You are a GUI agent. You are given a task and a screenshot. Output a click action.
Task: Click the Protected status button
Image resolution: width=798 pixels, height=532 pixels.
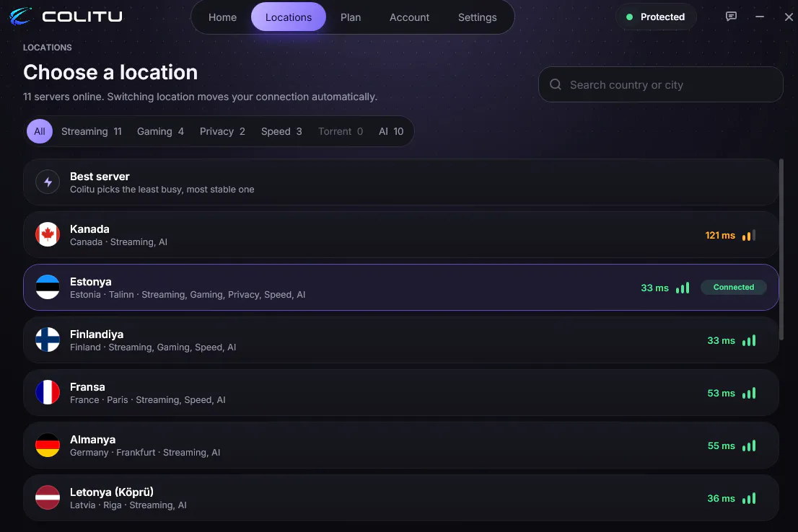pyautogui.click(x=655, y=17)
